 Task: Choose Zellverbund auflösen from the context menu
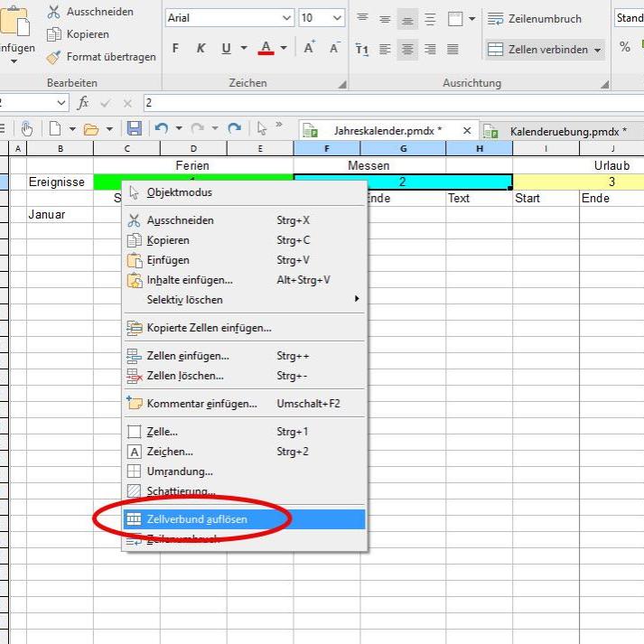(x=196, y=519)
